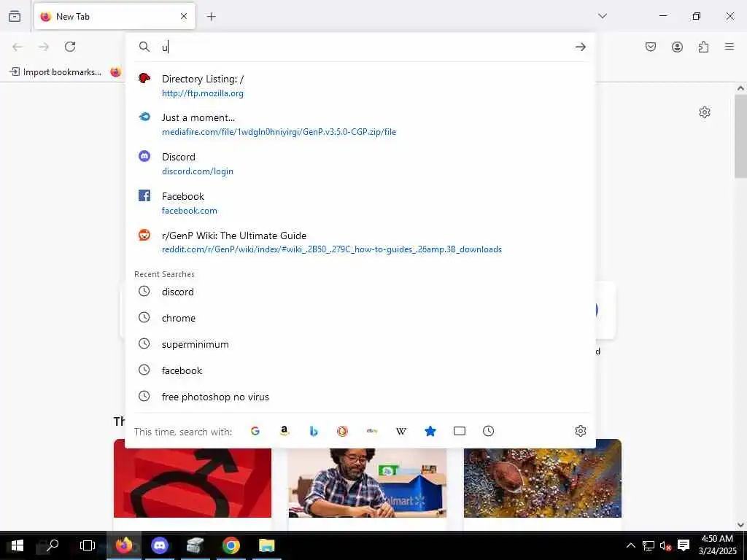The height and width of the screenshot is (560, 747).
Task: Show hidden system tray icons
Action: click(630, 545)
